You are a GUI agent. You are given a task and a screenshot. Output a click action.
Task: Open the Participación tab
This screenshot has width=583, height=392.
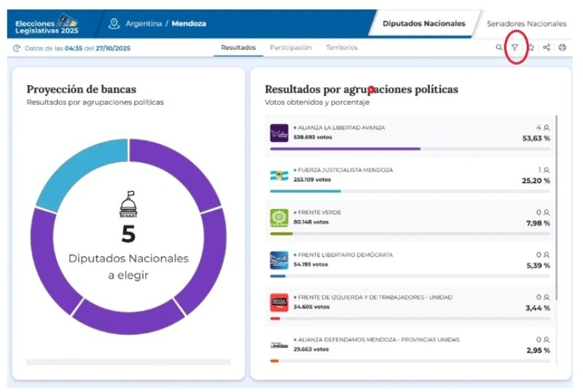tap(291, 48)
